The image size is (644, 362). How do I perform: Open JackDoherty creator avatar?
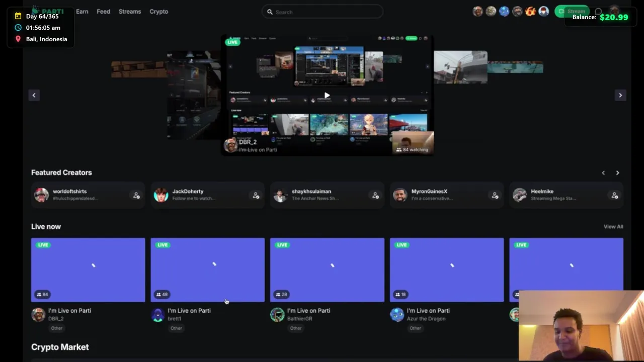tap(161, 195)
